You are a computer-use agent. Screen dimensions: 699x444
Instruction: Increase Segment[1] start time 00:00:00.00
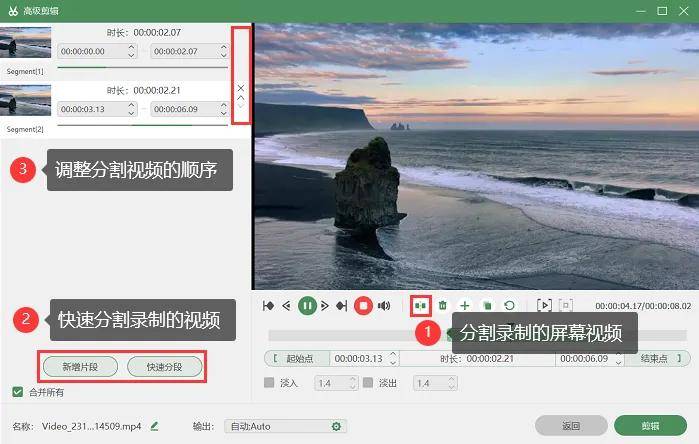132,47
